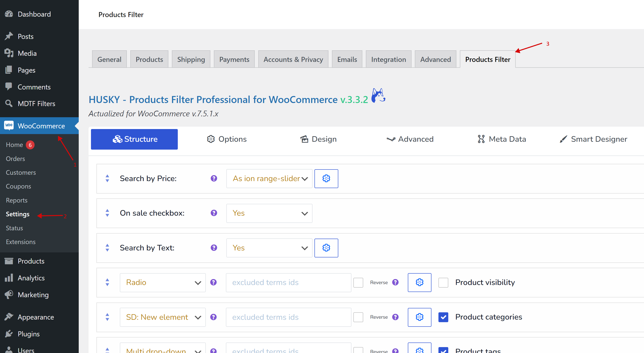Image resolution: width=644 pixels, height=353 pixels.
Task: Switch to the Accounts & Privacy tab
Action: pyautogui.click(x=293, y=59)
